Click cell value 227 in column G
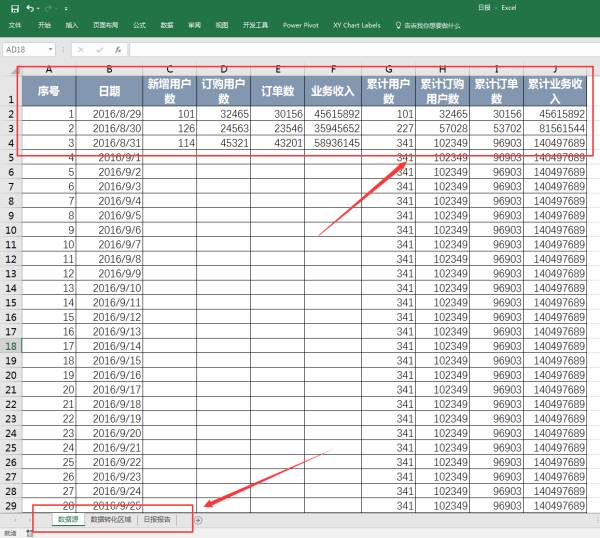The image size is (600, 538). click(388, 128)
